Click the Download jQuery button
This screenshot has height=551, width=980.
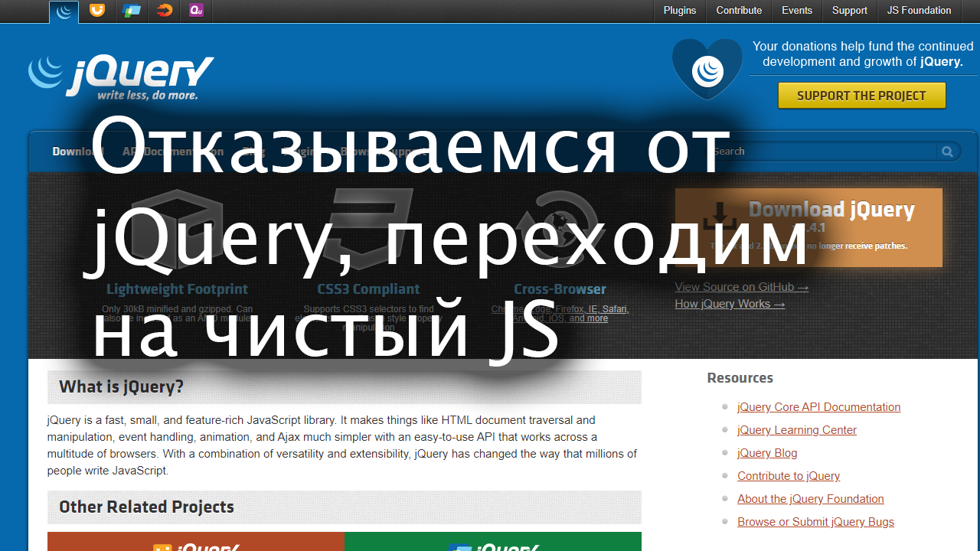click(808, 227)
